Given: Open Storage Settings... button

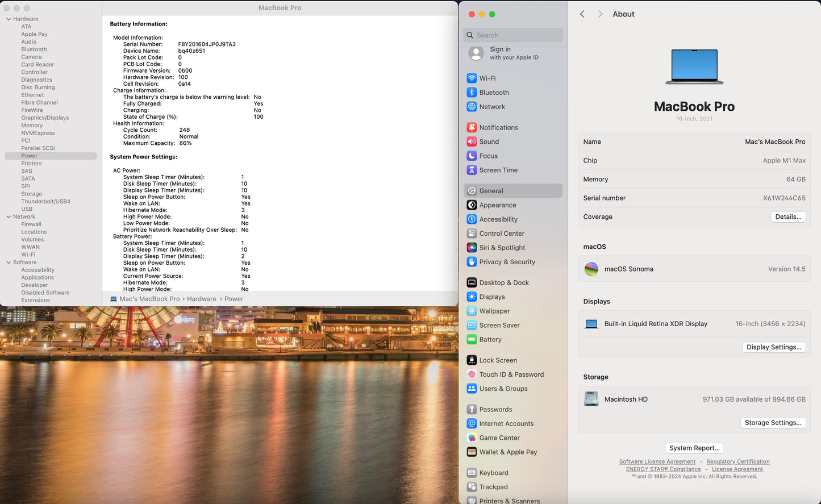Looking at the screenshot, I should (x=773, y=423).
